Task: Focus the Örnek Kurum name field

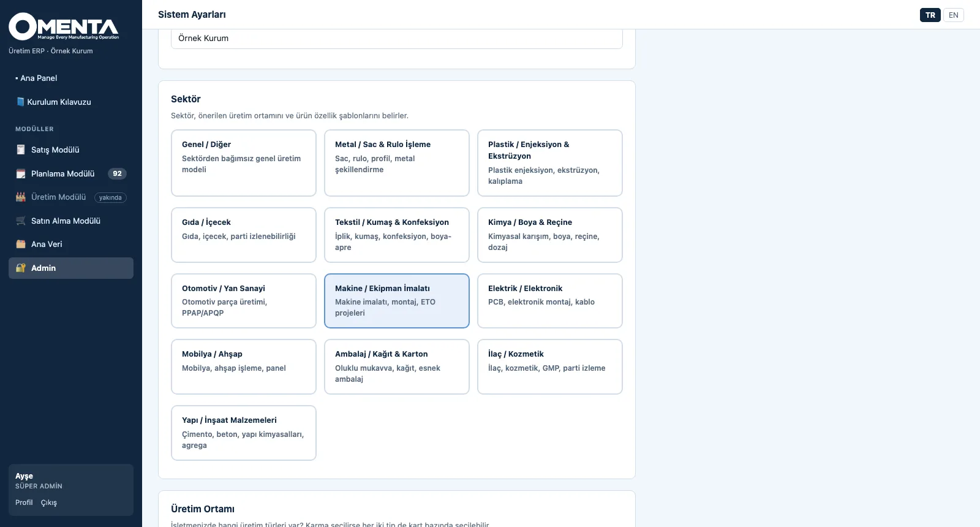Action: (x=397, y=38)
